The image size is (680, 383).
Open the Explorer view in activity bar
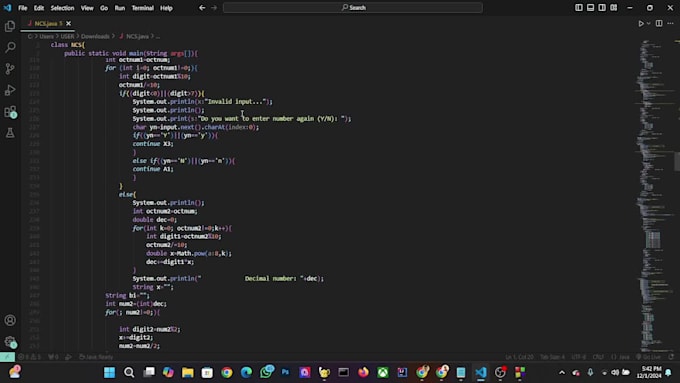point(10,26)
